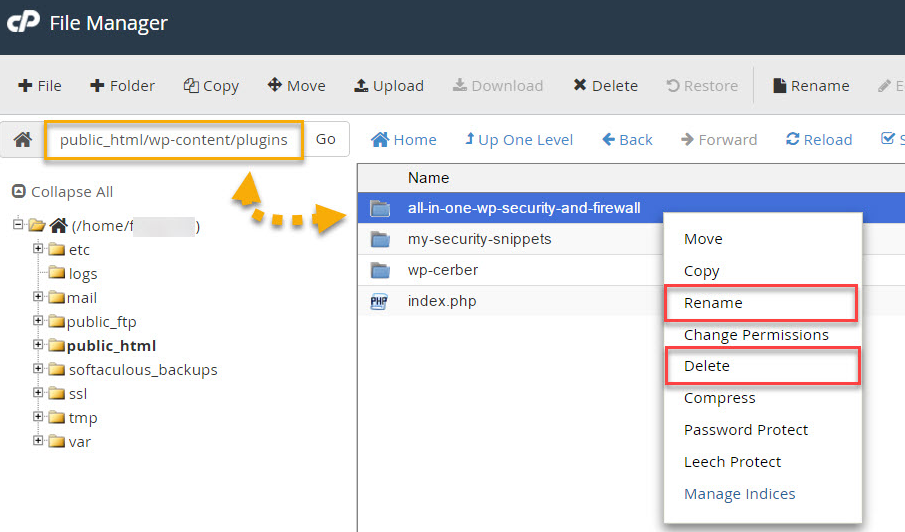The height and width of the screenshot is (532, 905).
Task: Click the Name column header
Action: (428, 178)
